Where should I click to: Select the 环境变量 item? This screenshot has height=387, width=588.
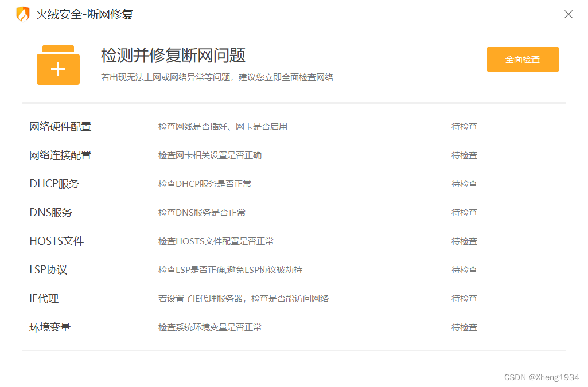[x=50, y=327]
